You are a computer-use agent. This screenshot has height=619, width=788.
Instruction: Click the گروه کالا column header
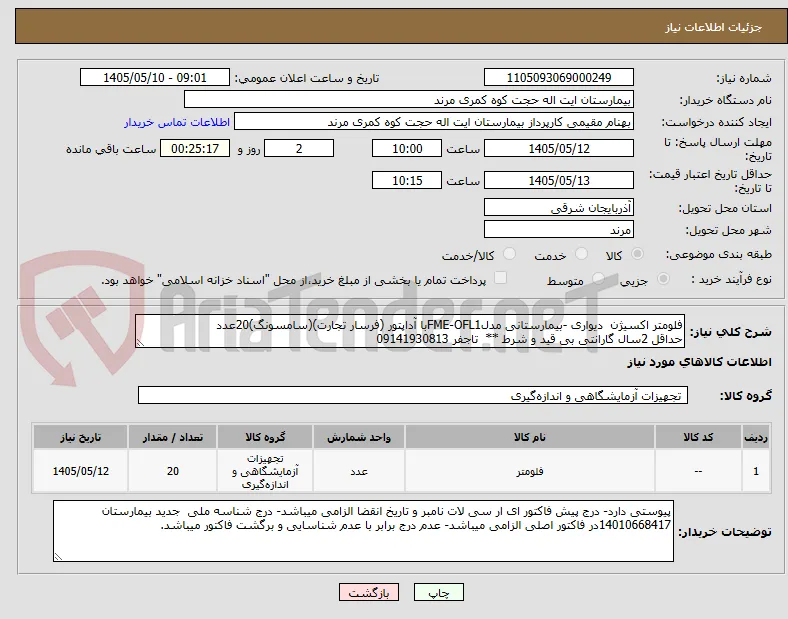coord(265,437)
